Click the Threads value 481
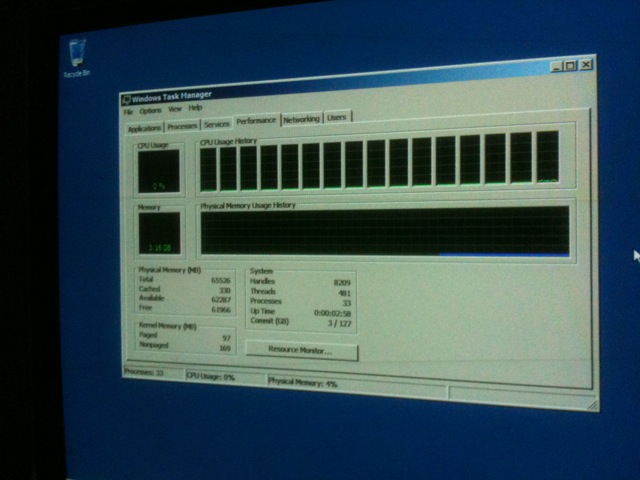Viewport: 640px width, 480px height. pos(344,293)
